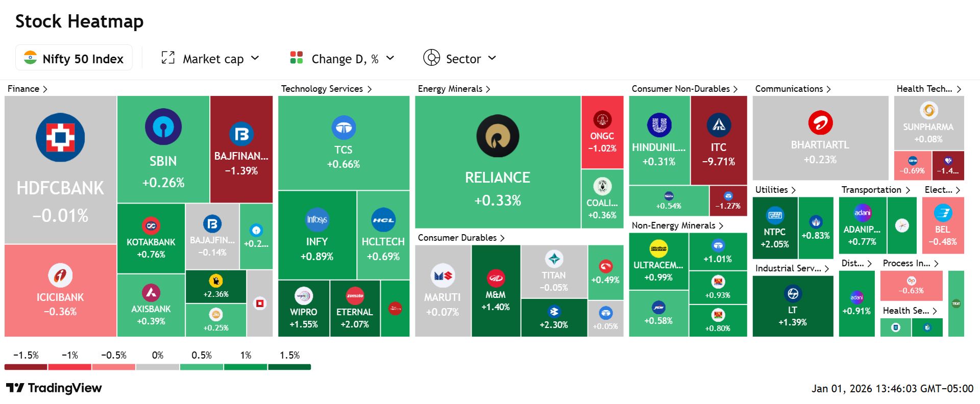The image size is (980, 404).
Task: Open the Change D, % color dropdown
Action: coord(342,58)
